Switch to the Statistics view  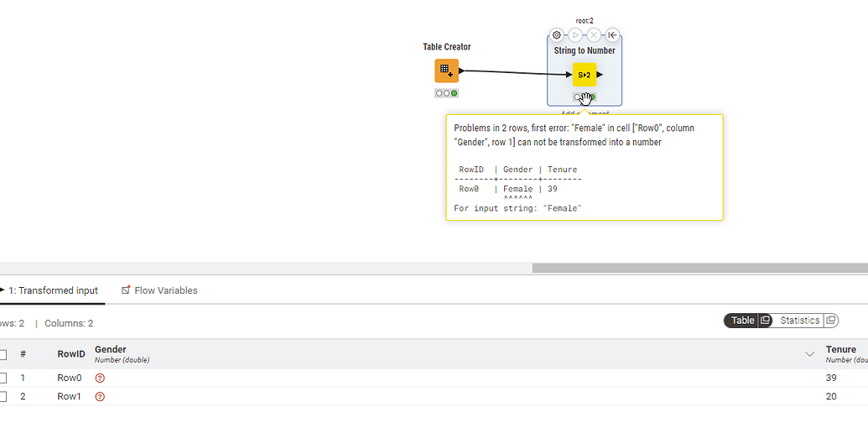click(x=798, y=321)
